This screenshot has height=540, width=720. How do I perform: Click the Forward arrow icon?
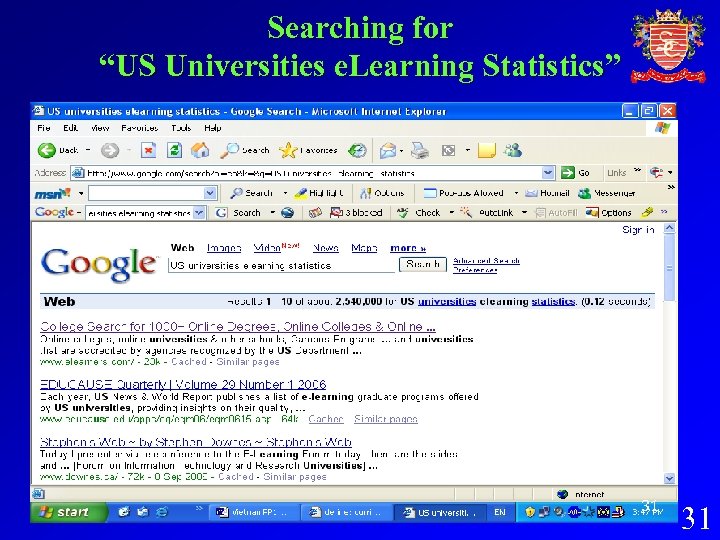click(x=109, y=150)
